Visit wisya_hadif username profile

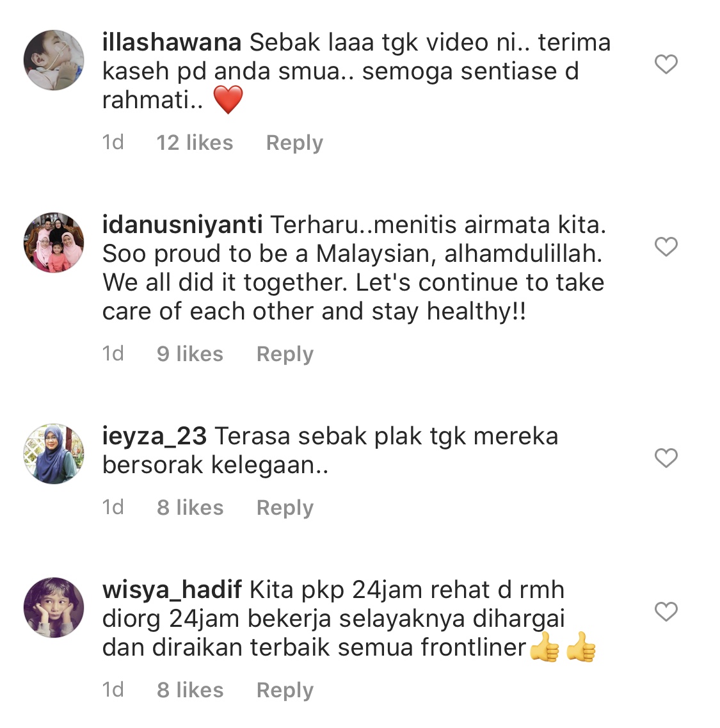pyautogui.click(x=172, y=590)
